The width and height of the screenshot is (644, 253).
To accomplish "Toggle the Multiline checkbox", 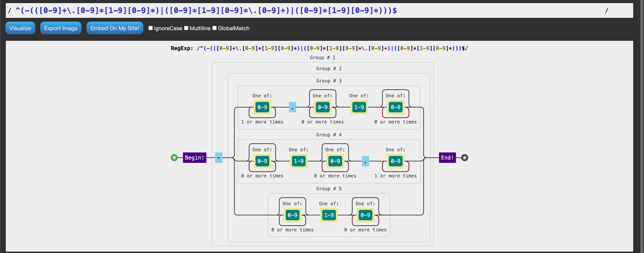I will [186, 28].
